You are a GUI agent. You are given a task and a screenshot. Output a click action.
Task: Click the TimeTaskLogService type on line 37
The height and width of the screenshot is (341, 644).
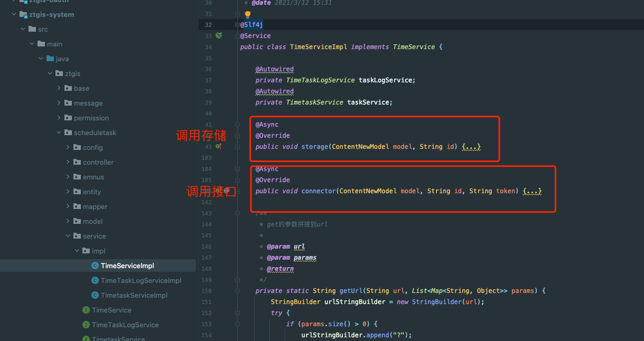(x=320, y=80)
